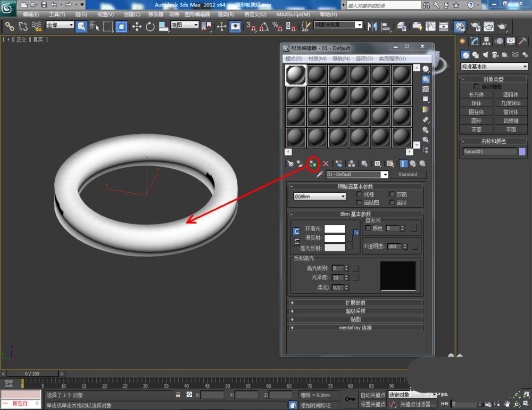Click Put Material to Scene icon
532x410 pixels.
300,164
